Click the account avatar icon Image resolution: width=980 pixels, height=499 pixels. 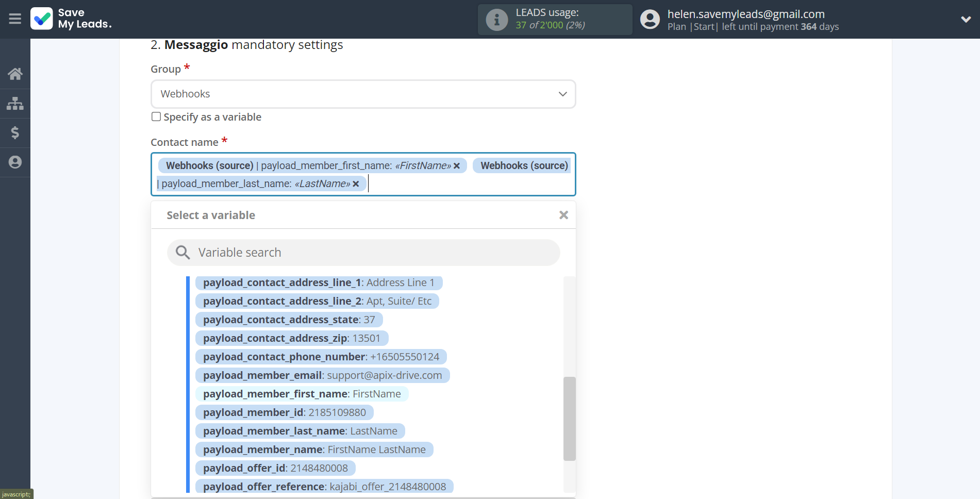coord(650,20)
